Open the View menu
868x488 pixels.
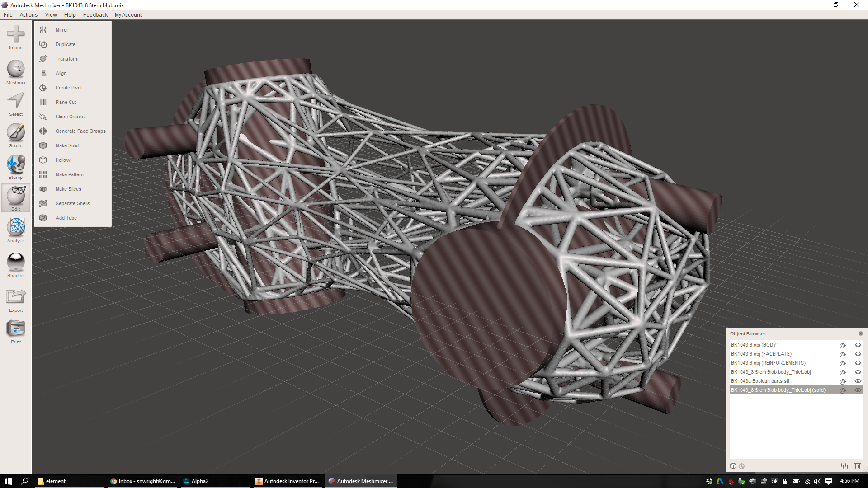point(51,15)
